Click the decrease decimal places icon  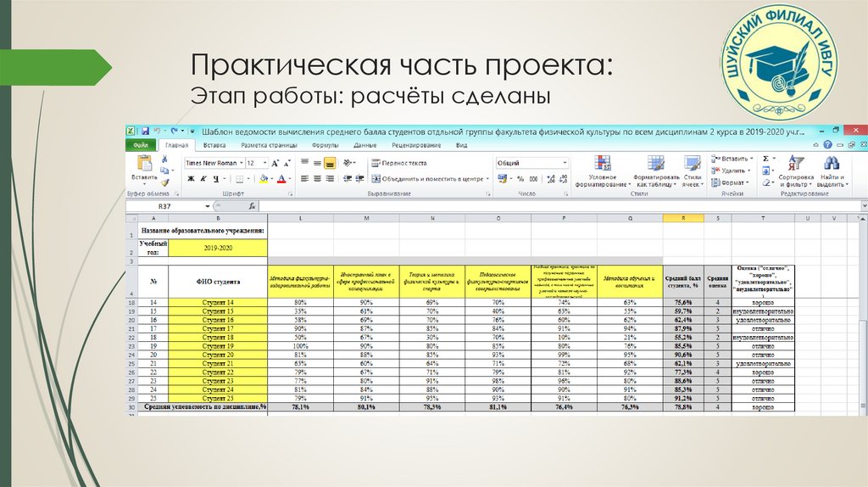pyautogui.click(x=564, y=179)
